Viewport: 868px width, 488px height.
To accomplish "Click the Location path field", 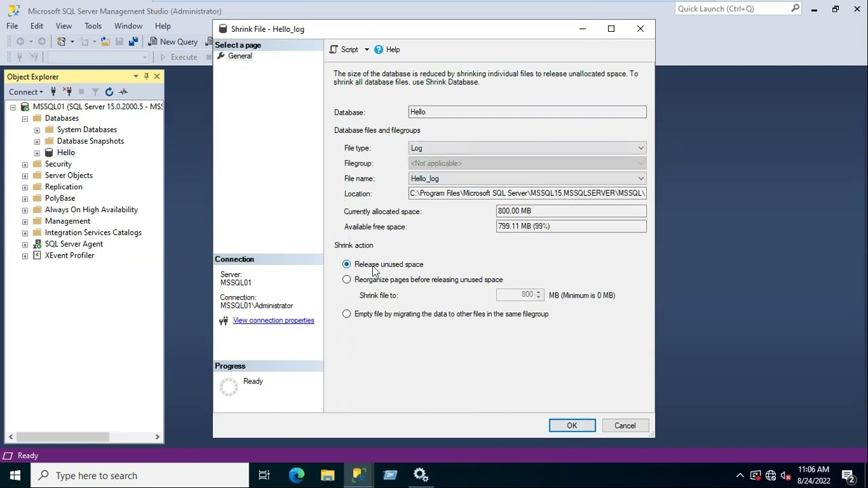I will (x=528, y=193).
